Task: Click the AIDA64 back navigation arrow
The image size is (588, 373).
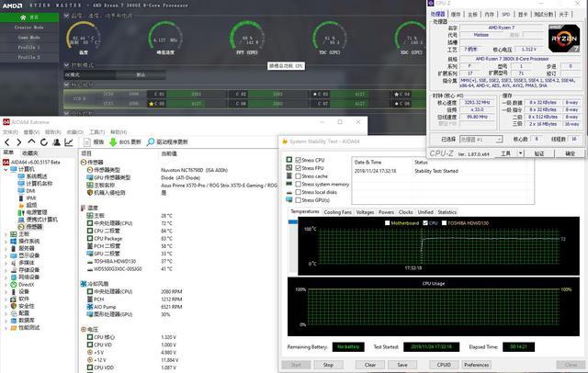Action: click(x=6, y=142)
